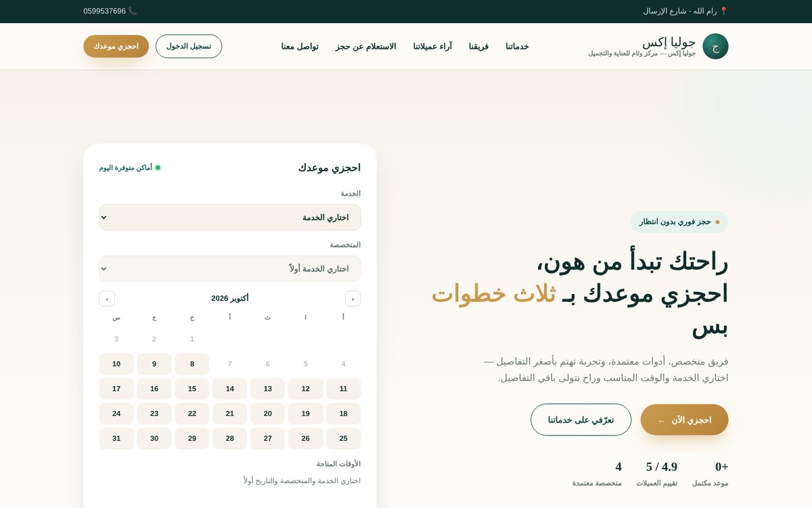The width and height of the screenshot is (812, 508).
Task: Select October 12 on the calendar
Action: pos(306,389)
